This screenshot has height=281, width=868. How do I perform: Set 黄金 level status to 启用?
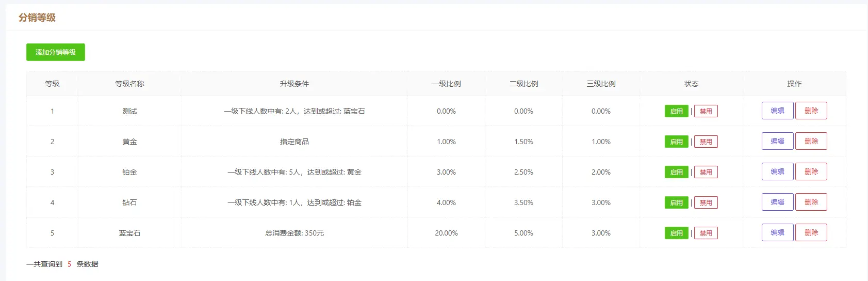click(676, 142)
